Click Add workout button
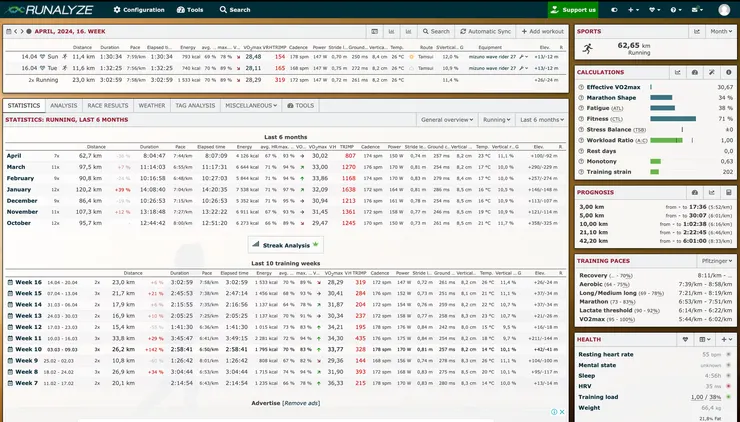The image size is (740, 422). pos(543,31)
